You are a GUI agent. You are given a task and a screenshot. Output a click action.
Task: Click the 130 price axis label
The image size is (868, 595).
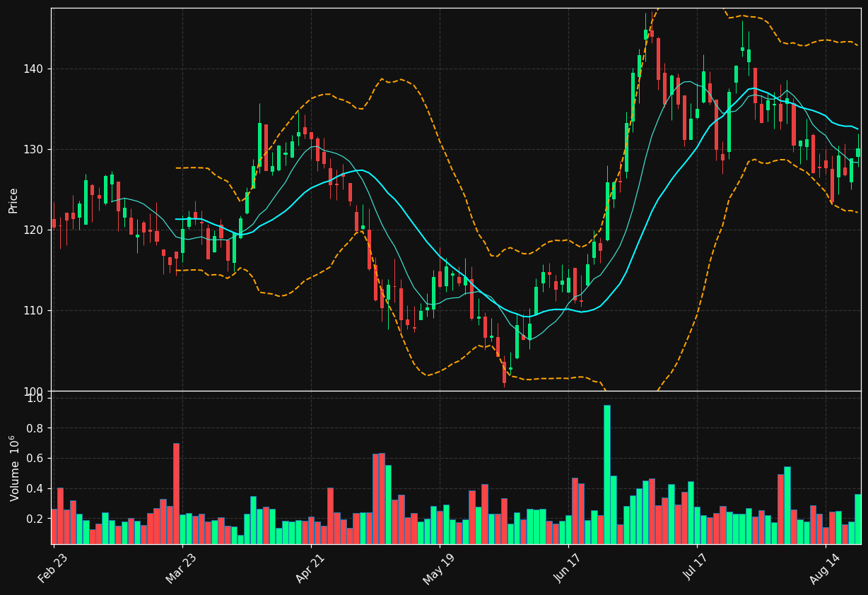click(x=36, y=150)
